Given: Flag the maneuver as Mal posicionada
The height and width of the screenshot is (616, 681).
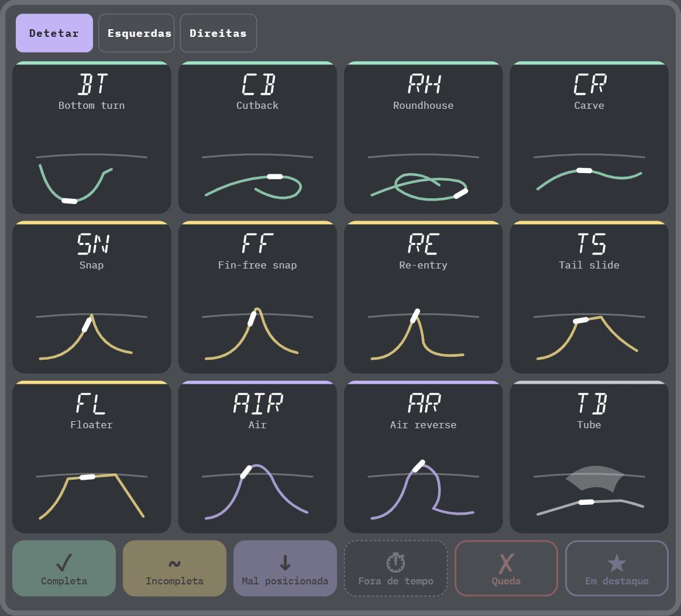Looking at the screenshot, I should (x=286, y=568).
